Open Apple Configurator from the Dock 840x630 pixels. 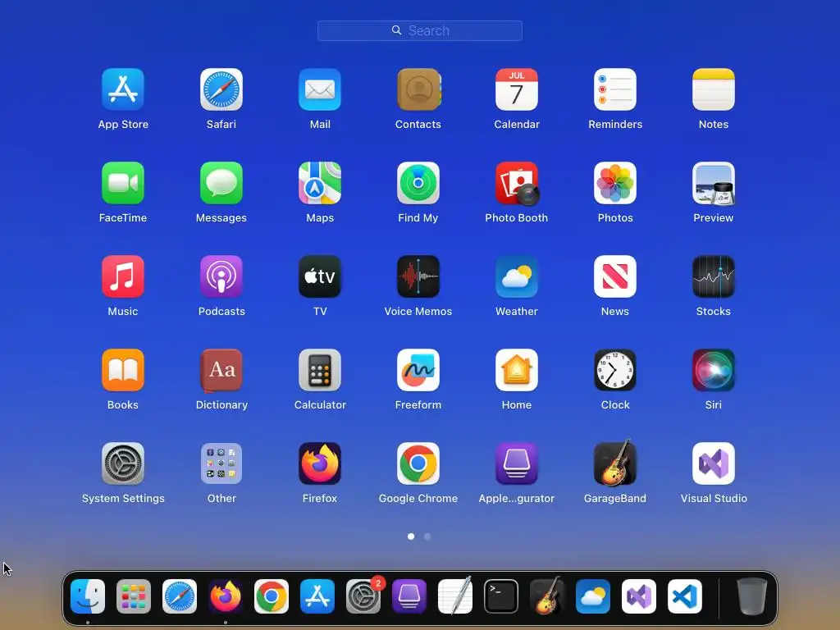pos(409,596)
